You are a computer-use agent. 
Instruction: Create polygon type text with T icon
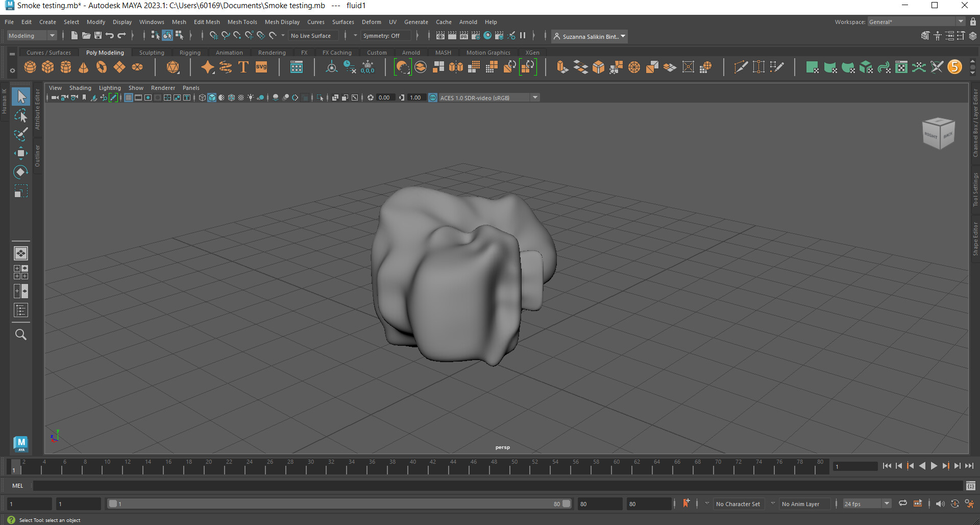pyautogui.click(x=243, y=67)
